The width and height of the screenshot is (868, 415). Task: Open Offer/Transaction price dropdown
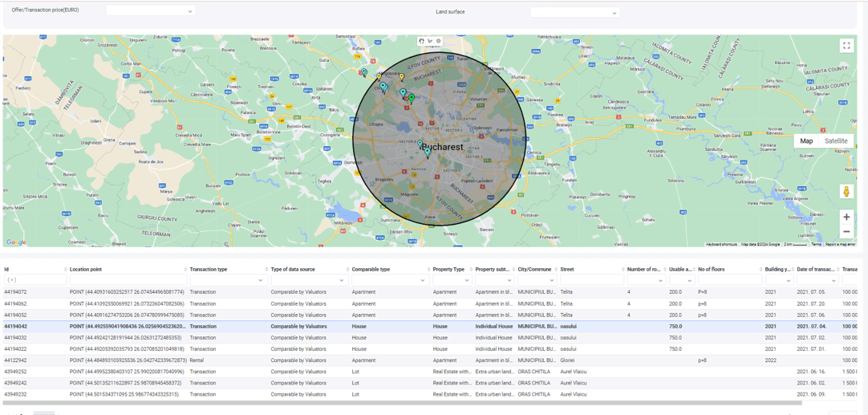pos(151,10)
